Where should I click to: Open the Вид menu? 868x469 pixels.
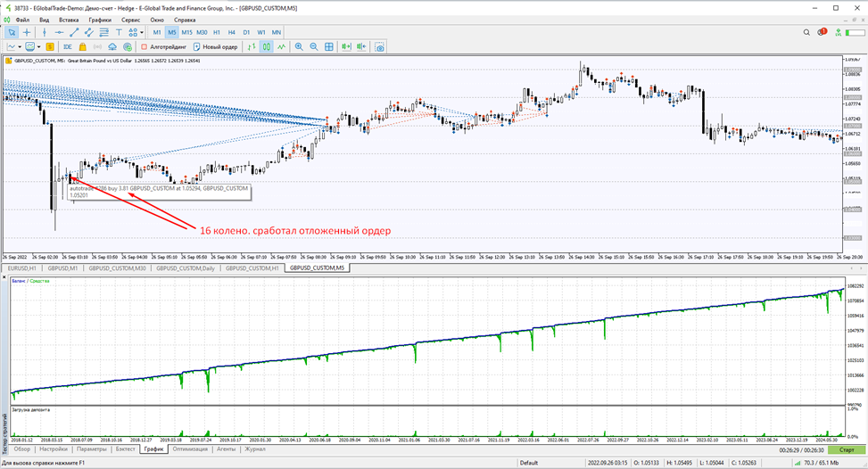pyautogui.click(x=45, y=20)
